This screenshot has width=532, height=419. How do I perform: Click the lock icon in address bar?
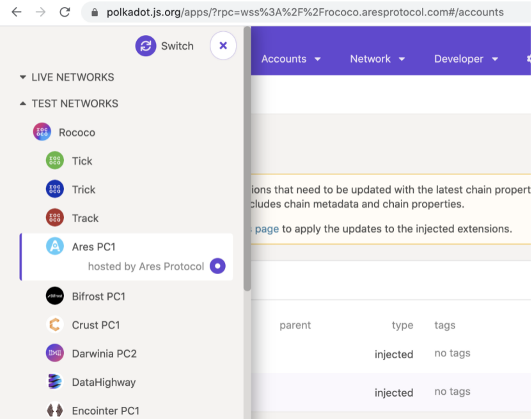pyautogui.click(x=95, y=13)
